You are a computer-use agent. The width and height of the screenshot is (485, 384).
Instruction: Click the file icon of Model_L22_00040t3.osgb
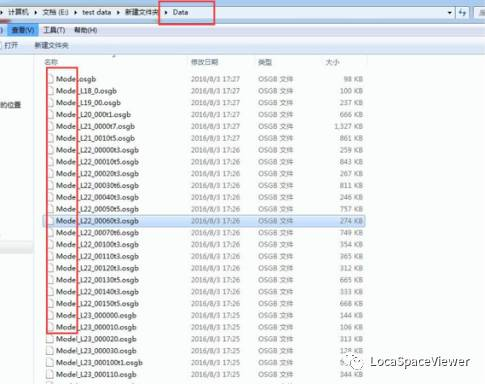click(50, 197)
